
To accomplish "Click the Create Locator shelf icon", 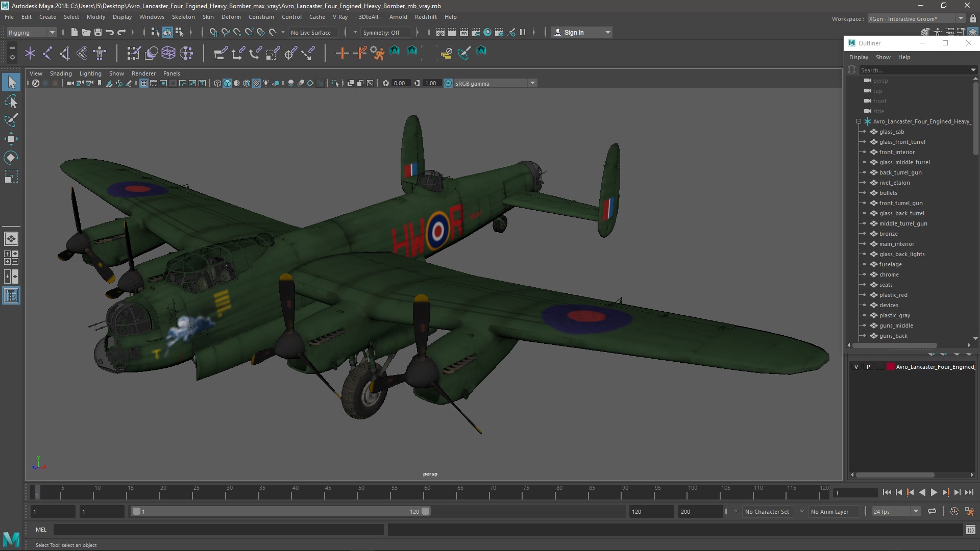I will [x=30, y=53].
